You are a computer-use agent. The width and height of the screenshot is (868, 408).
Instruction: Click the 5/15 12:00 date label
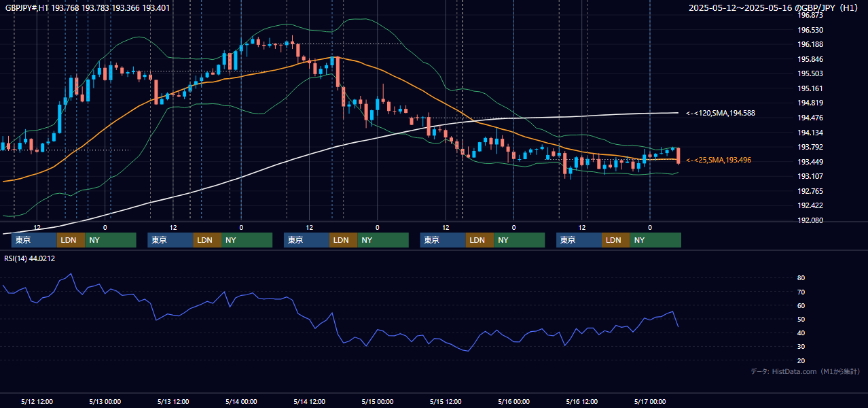[x=446, y=402]
